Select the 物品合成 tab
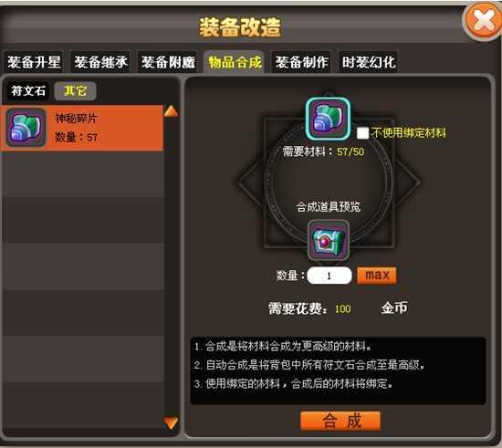This screenshot has width=502, height=448. click(x=235, y=62)
